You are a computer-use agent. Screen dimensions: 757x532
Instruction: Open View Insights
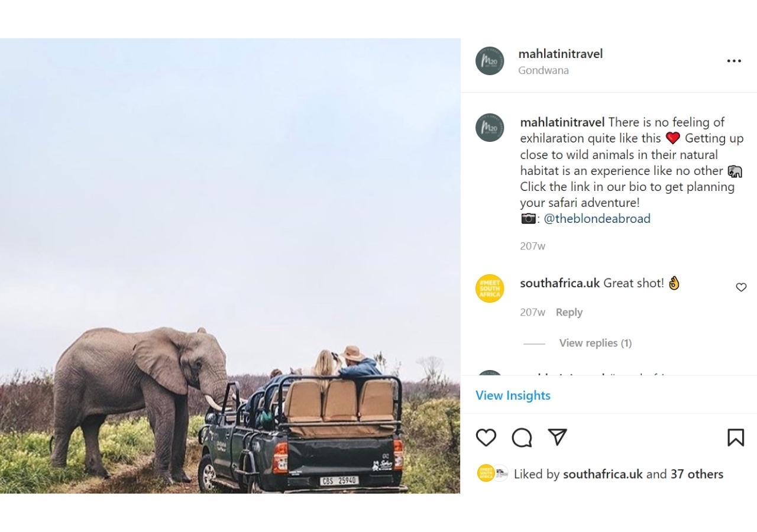coord(513,395)
